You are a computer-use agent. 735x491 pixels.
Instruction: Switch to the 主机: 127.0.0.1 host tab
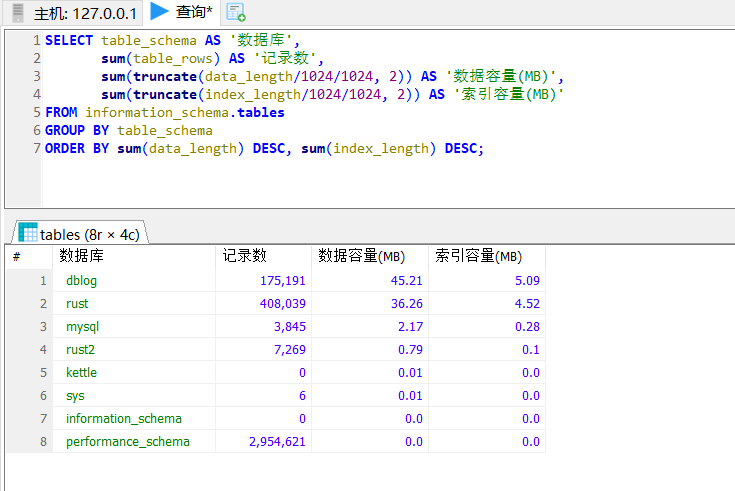pos(75,13)
